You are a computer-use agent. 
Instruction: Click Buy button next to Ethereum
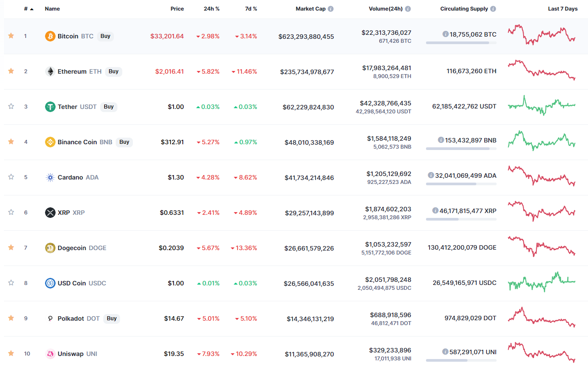[x=113, y=71]
